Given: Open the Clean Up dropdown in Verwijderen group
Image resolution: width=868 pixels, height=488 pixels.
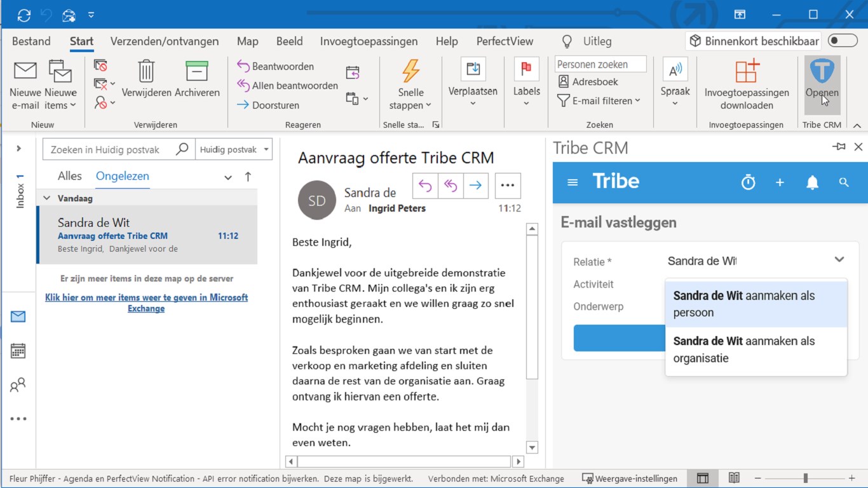Looking at the screenshot, I should click(105, 84).
